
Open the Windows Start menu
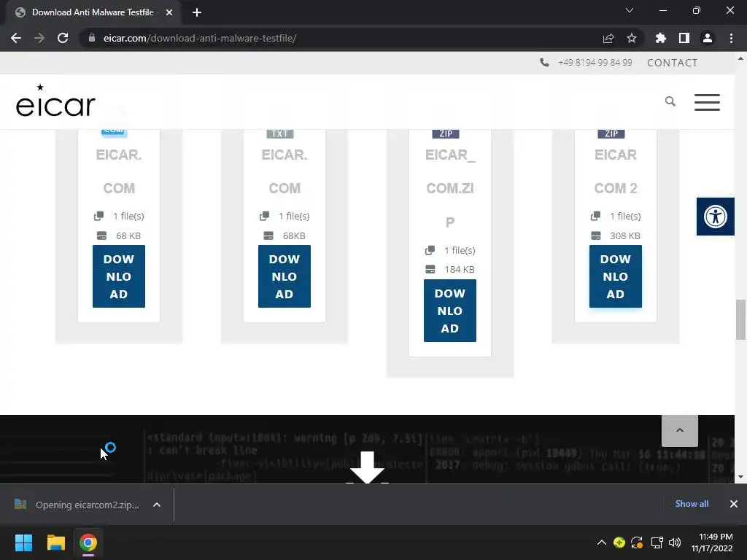click(23, 542)
